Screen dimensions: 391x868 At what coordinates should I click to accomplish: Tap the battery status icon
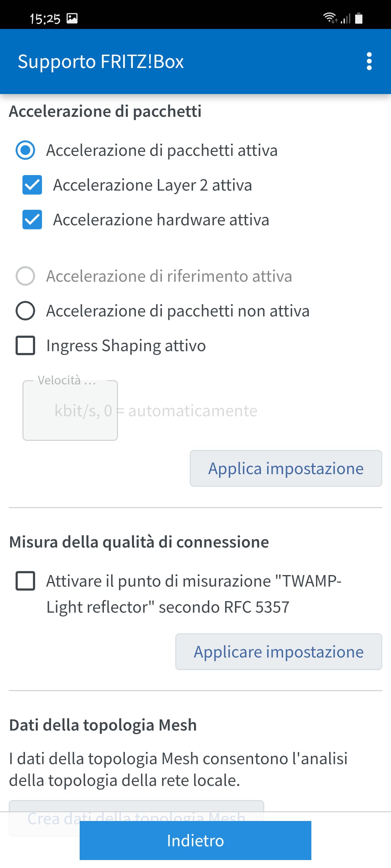359,18
